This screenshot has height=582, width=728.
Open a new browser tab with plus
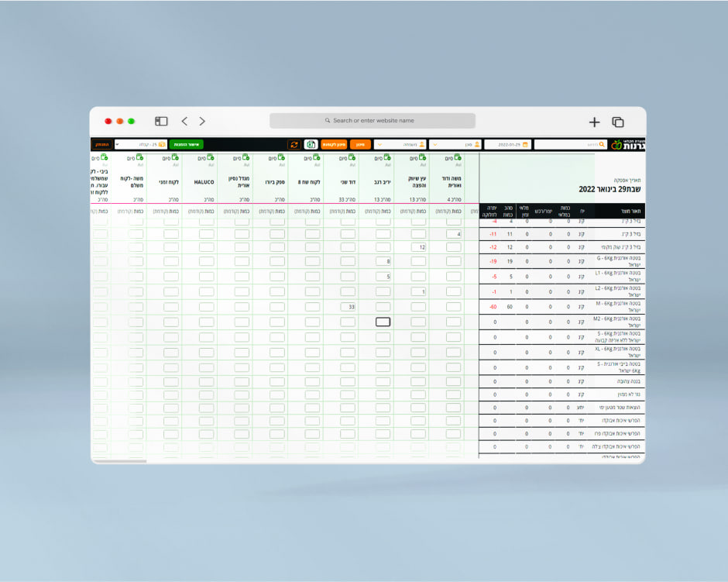(x=594, y=122)
